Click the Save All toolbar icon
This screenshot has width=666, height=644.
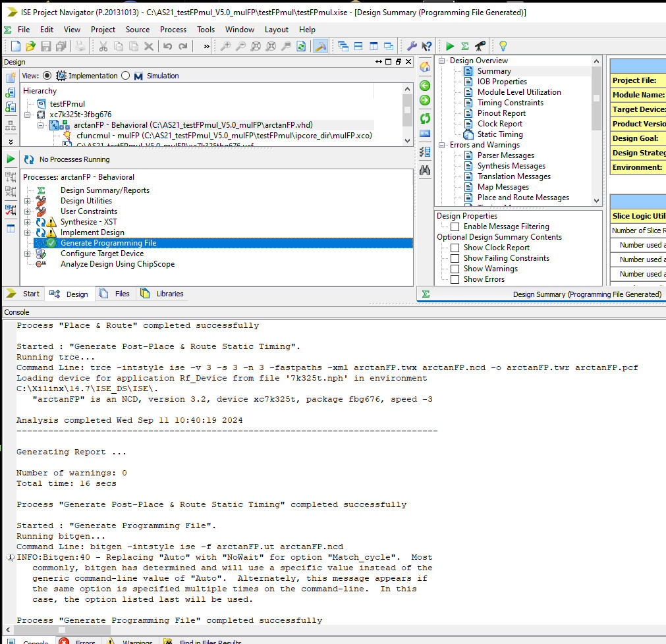click(61, 46)
